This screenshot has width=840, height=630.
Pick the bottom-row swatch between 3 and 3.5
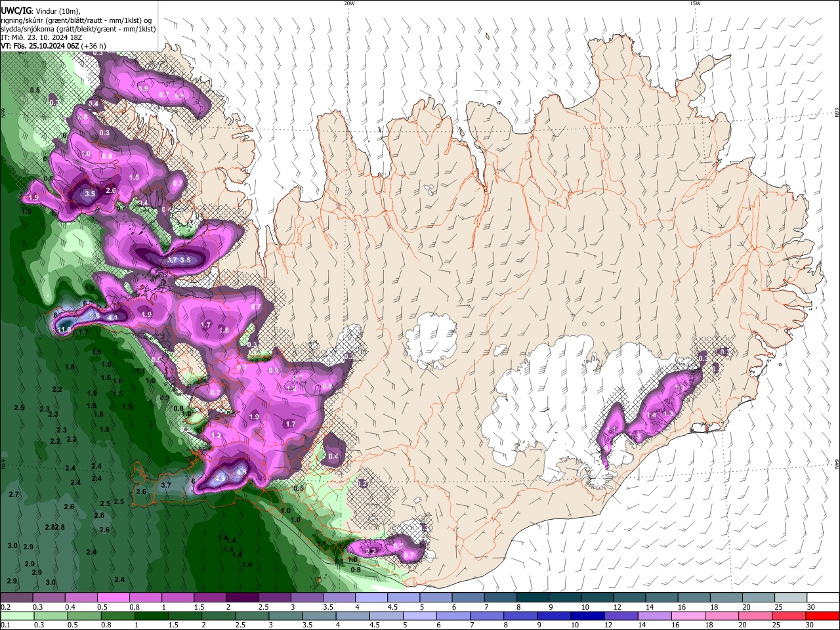[285, 616]
